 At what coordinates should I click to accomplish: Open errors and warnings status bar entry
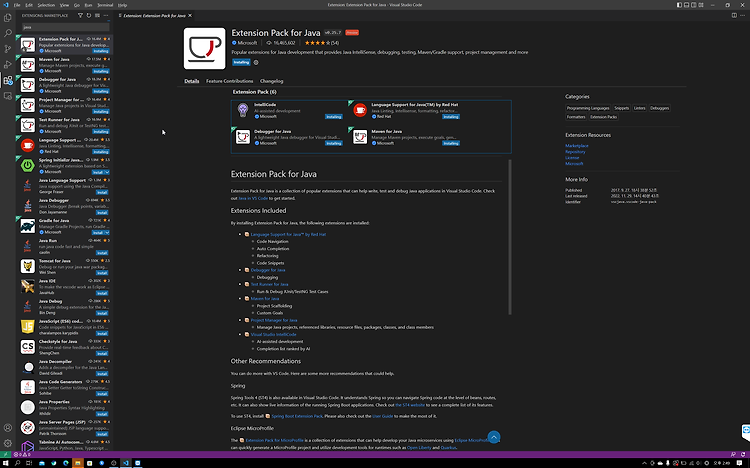pos(22,455)
